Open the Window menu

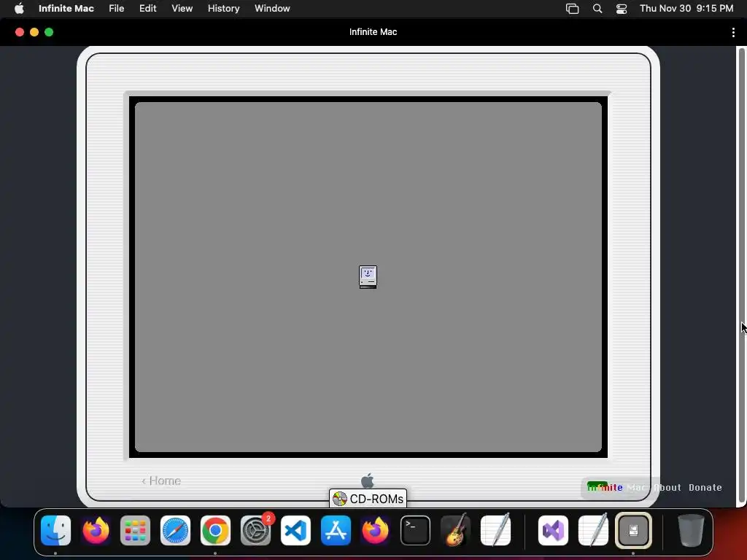tap(272, 8)
